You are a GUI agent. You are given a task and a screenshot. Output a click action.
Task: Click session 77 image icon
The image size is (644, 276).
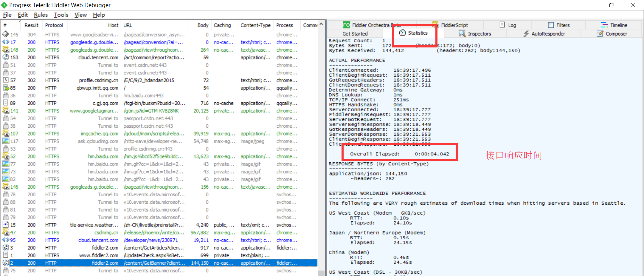click(x=6, y=164)
